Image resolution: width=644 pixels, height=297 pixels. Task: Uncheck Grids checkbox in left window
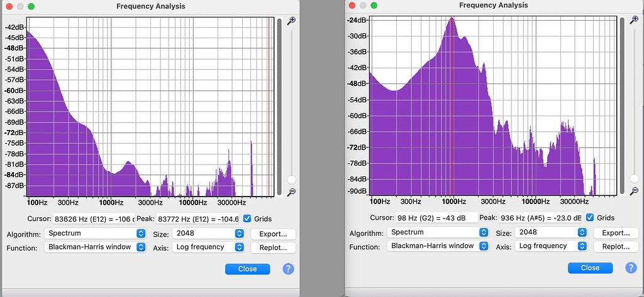click(247, 219)
